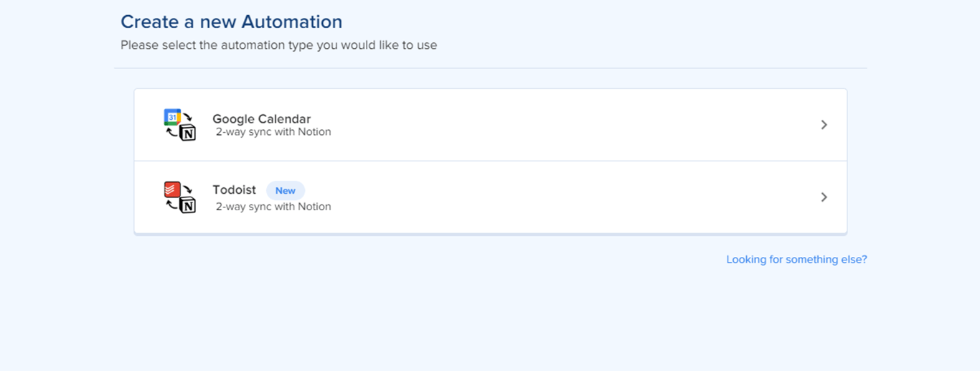
Task: Click the "New" badge beside Todoist
Action: [286, 191]
